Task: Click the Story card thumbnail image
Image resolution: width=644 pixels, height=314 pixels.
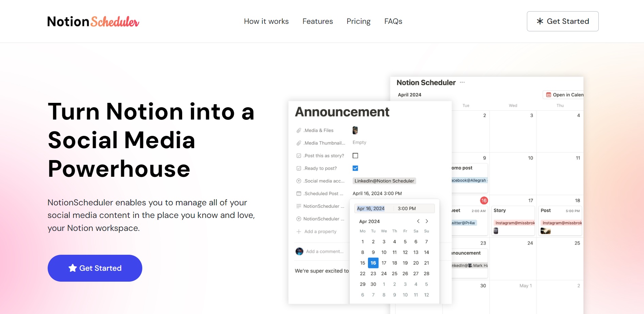Action: (x=496, y=231)
